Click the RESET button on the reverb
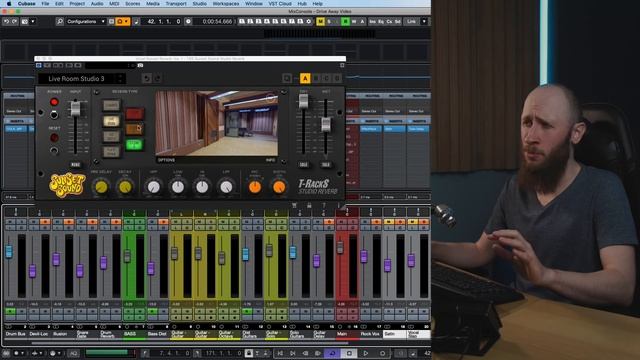 (x=54, y=138)
